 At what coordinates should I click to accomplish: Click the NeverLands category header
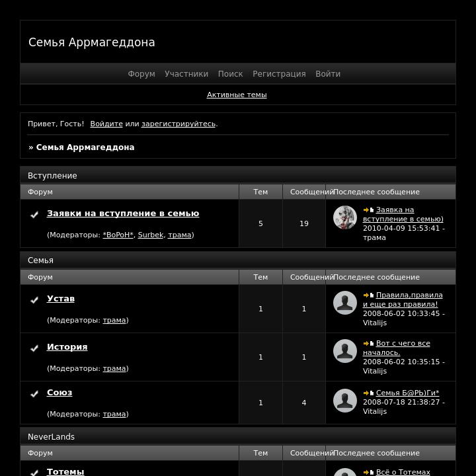238,436
